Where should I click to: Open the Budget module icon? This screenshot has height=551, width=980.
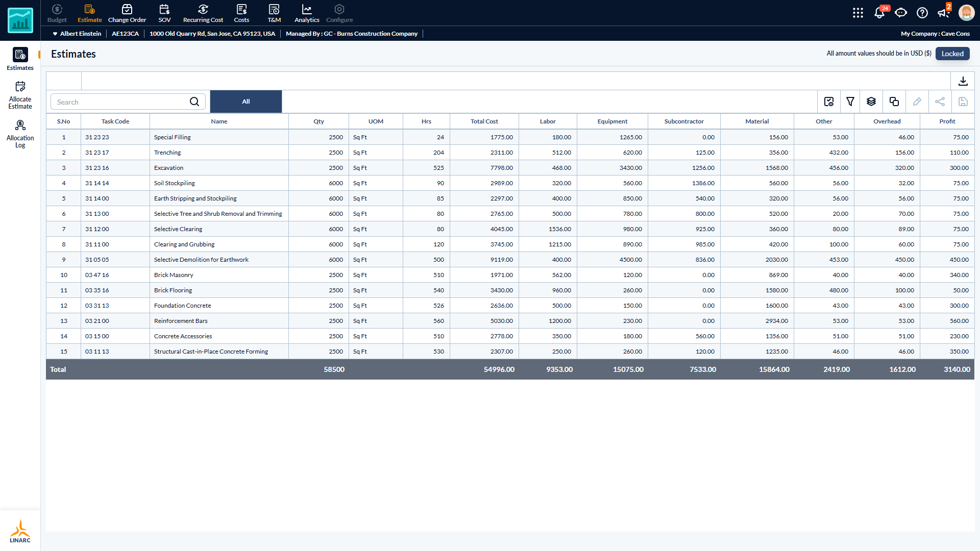pyautogui.click(x=56, y=13)
